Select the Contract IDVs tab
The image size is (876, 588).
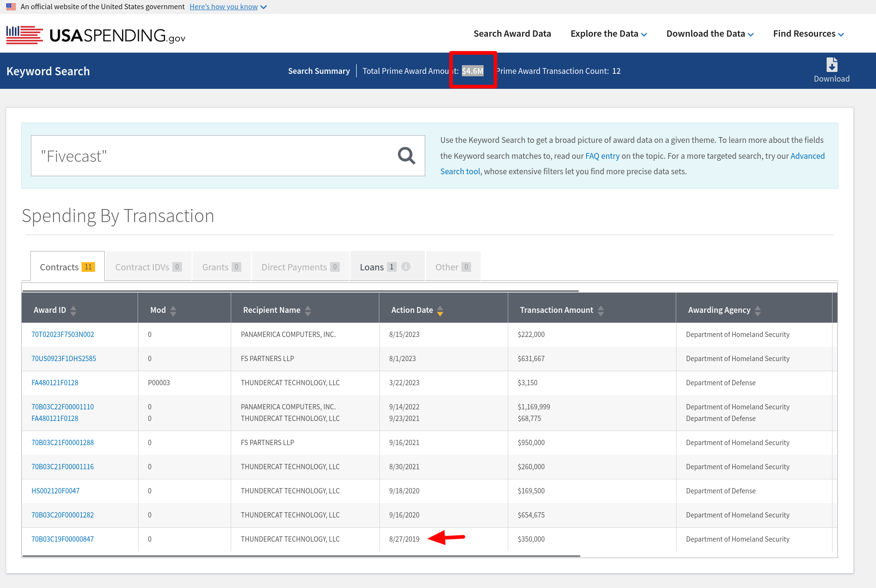click(149, 266)
